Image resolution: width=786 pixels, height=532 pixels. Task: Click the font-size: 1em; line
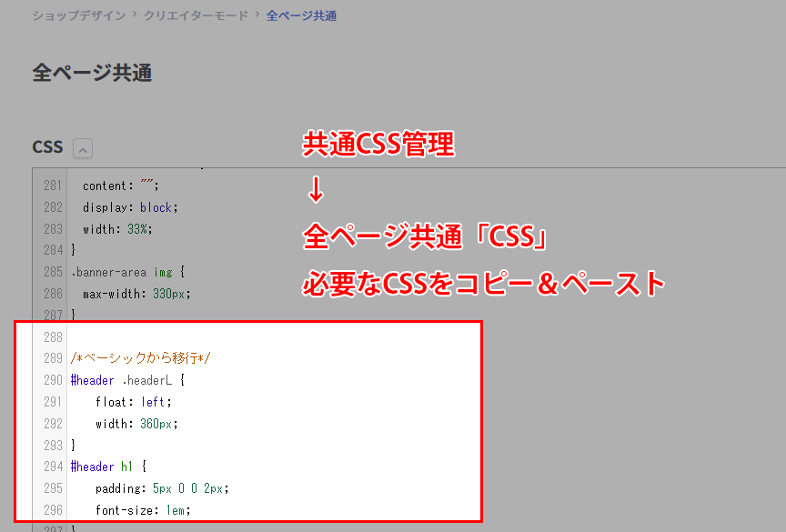[x=144, y=510]
